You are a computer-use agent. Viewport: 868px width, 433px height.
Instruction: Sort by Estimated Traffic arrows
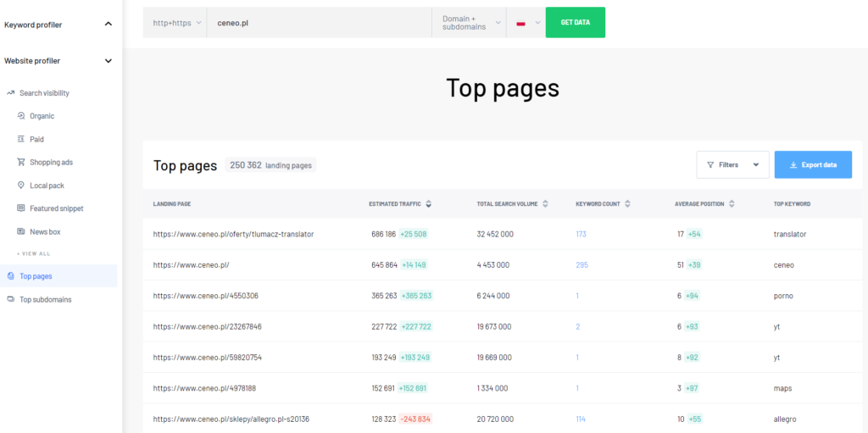(x=428, y=203)
